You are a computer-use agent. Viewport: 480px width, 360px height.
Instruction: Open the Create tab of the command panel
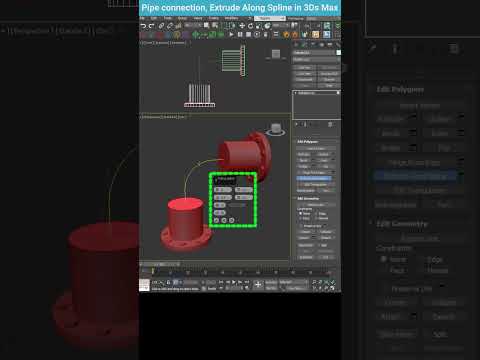tap(296, 44)
